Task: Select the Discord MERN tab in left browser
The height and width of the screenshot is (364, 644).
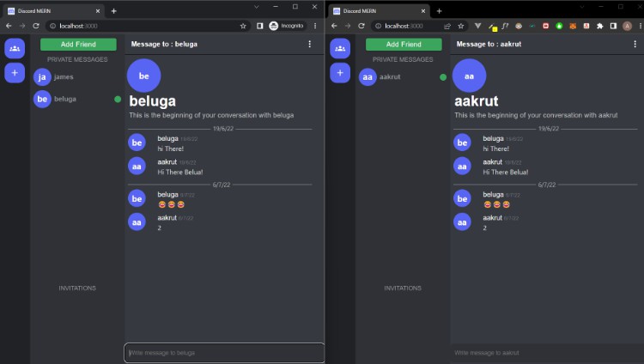Action: (52, 10)
